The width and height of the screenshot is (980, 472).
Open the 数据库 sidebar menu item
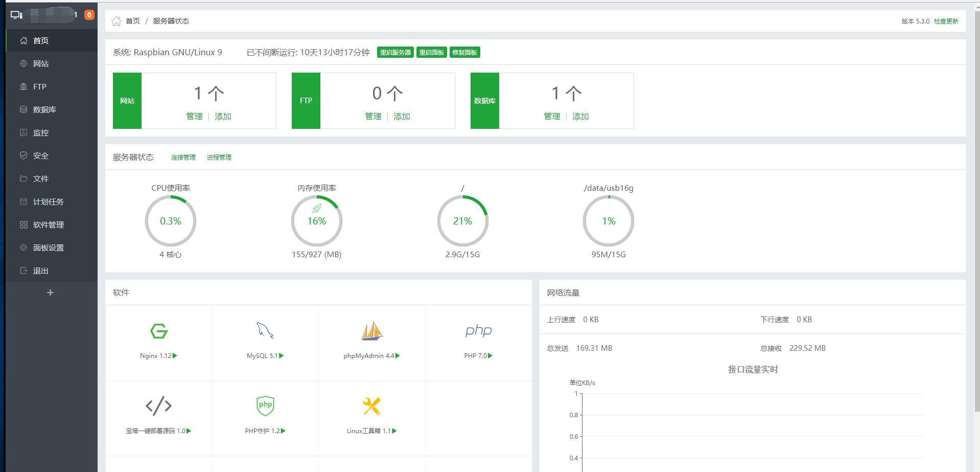[51, 109]
